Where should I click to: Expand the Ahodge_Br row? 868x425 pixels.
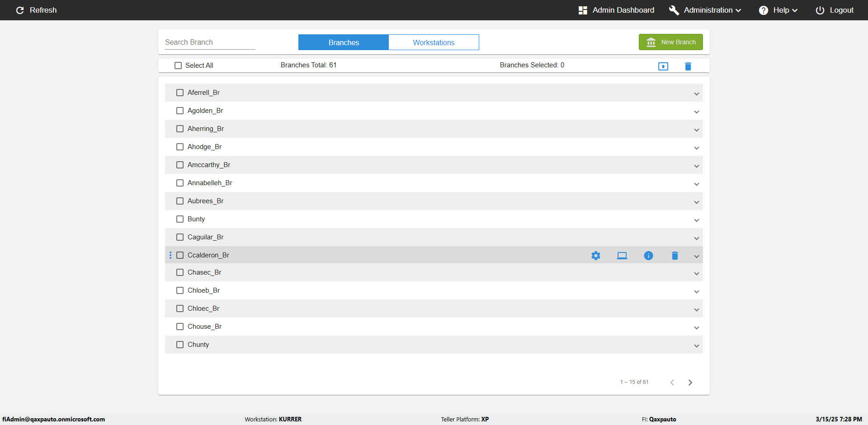click(x=697, y=148)
